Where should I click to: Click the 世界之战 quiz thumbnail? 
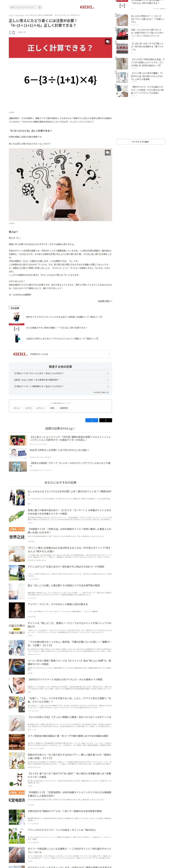point(17,535)
